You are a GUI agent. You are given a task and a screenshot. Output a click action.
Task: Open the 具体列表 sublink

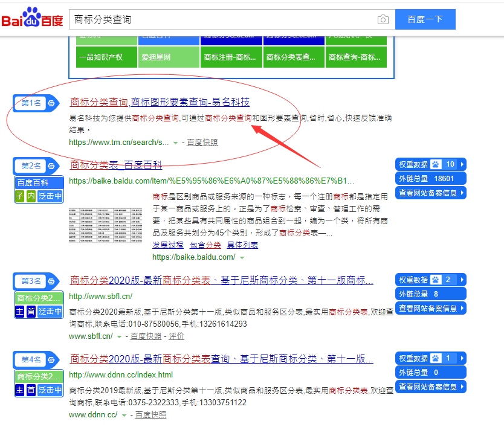pyautogui.click(x=242, y=245)
